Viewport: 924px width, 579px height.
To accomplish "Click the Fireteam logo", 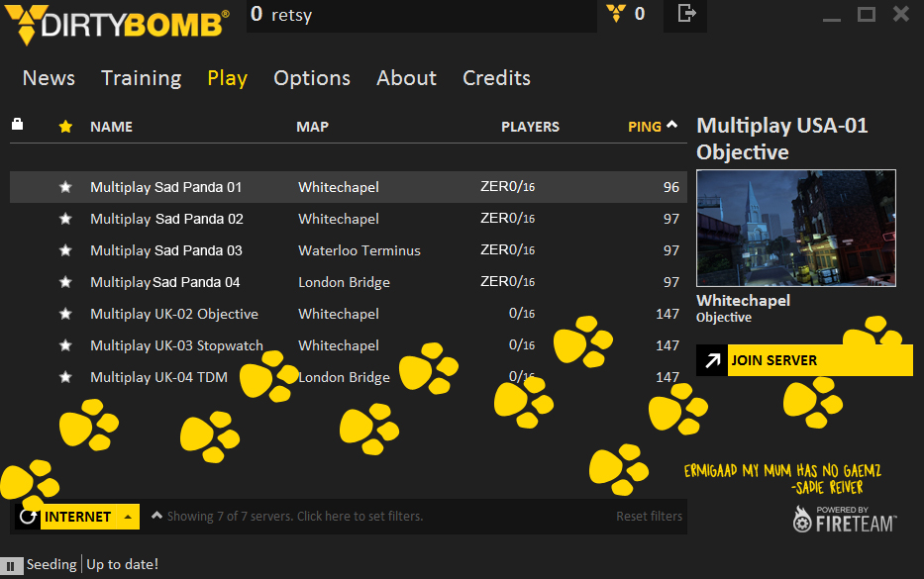I will pos(844,519).
